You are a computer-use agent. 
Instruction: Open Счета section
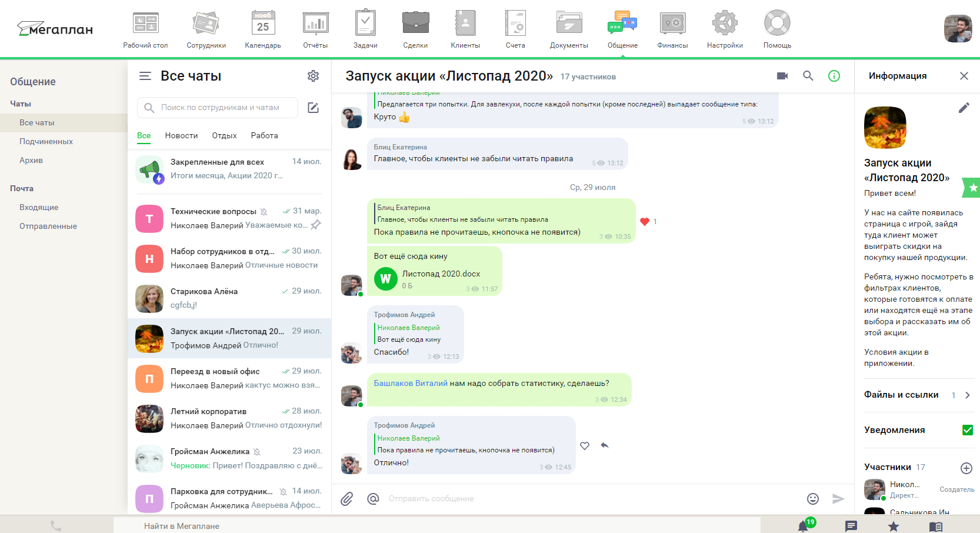coord(515,29)
